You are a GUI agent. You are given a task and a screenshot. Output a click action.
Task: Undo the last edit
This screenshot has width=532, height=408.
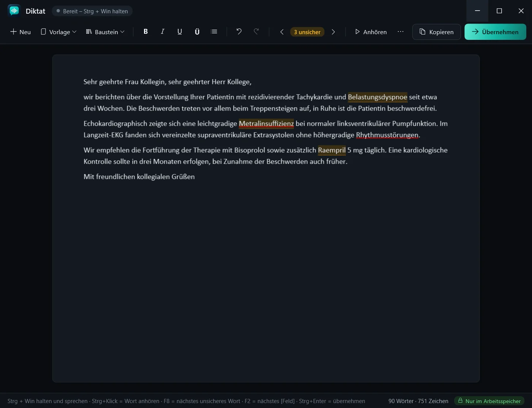coord(239,32)
